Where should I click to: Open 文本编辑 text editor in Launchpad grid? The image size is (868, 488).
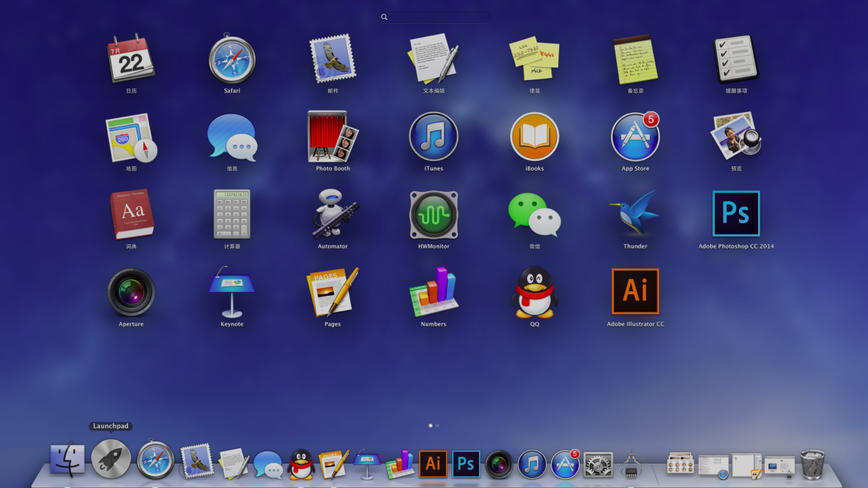pos(433,59)
